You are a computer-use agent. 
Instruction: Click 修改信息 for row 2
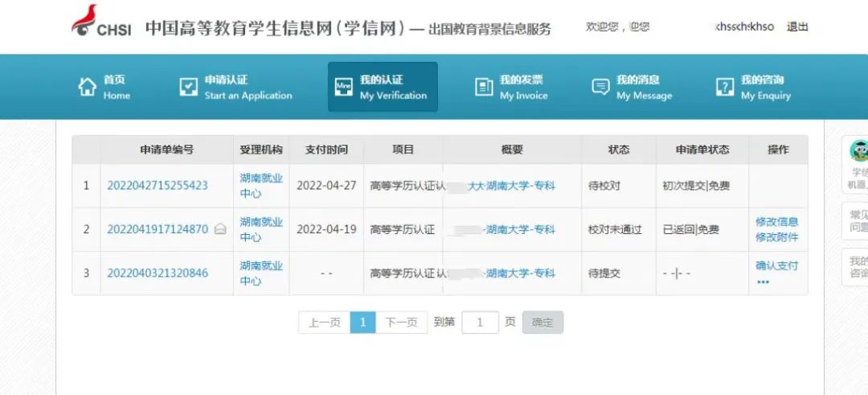pyautogui.click(x=776, y=221)
